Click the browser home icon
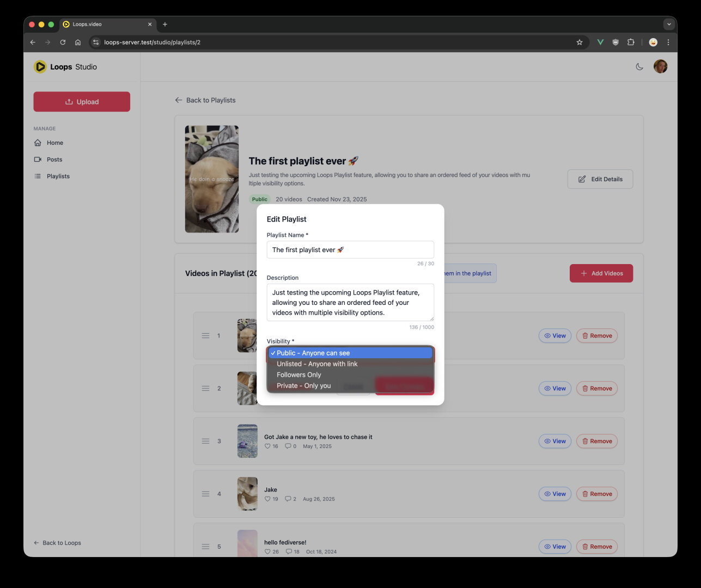Image resolution: width=701 pixels, height=588 pixels. 78,42
